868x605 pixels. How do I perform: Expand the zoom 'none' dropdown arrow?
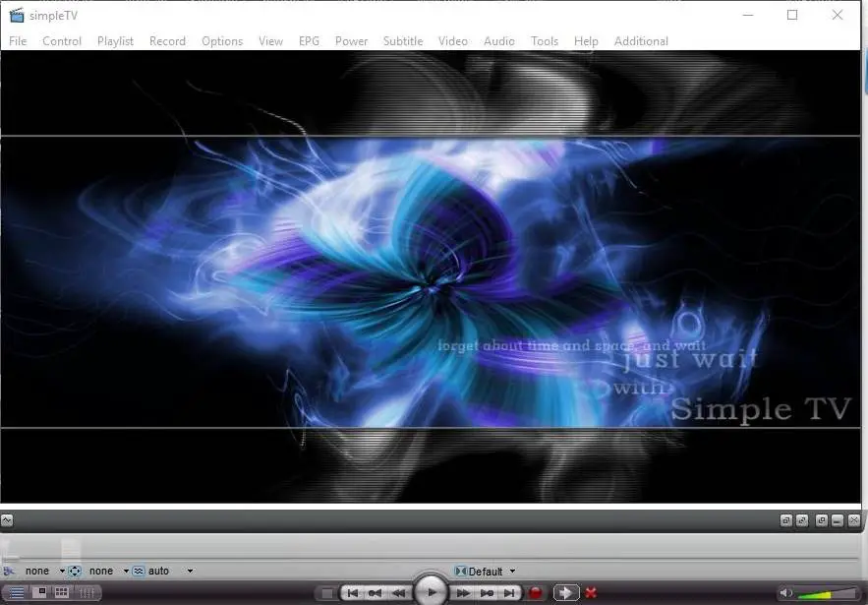[x=126, y=571]
